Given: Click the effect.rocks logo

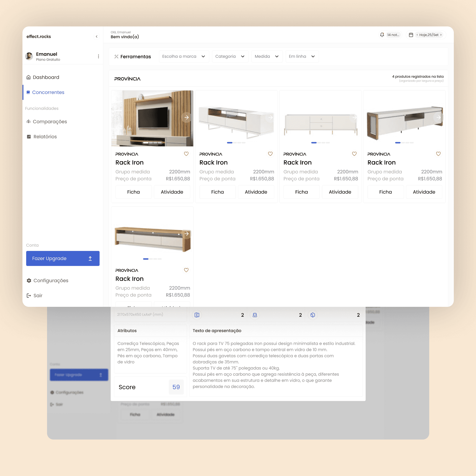Looking at the screenshot, I should coord(39,37).
